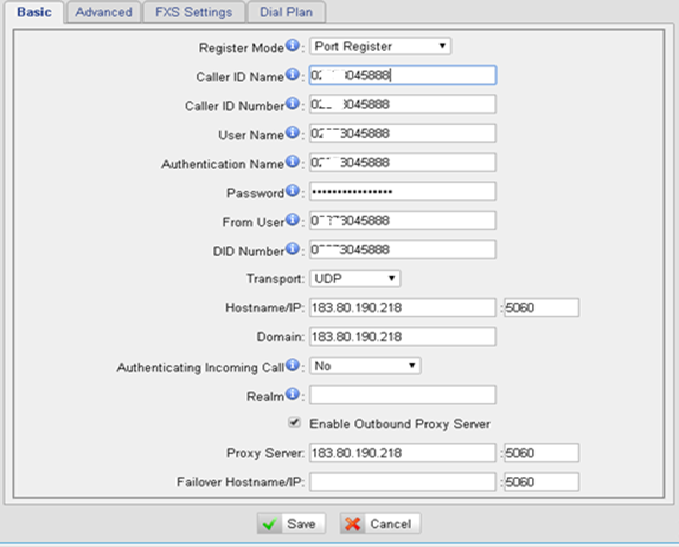679x547 pixels.
Task: Click the From User info icon
Action: point(293,220)
